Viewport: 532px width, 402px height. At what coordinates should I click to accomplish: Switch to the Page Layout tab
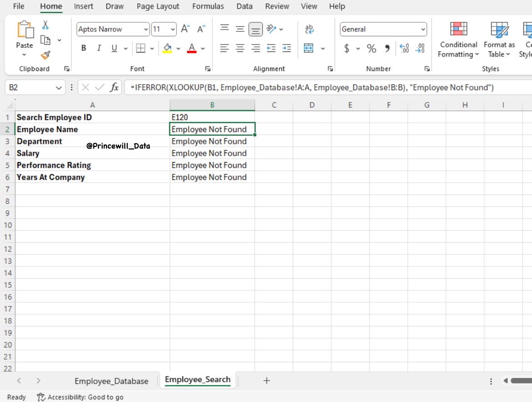pos(158,6)
